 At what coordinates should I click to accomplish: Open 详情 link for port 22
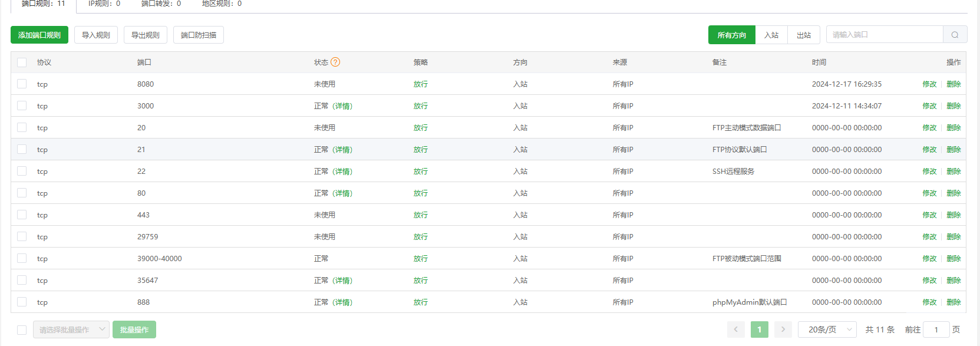pos(342,172)
